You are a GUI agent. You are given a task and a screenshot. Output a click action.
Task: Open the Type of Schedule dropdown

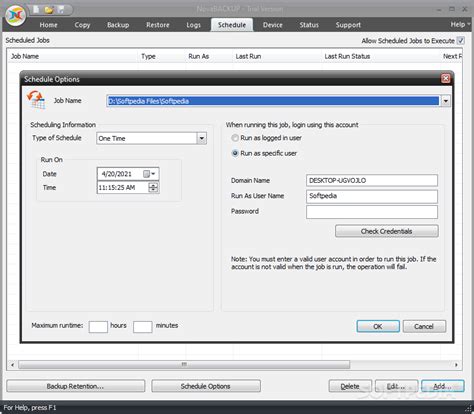pyautogui.click(x=202, y=138)
